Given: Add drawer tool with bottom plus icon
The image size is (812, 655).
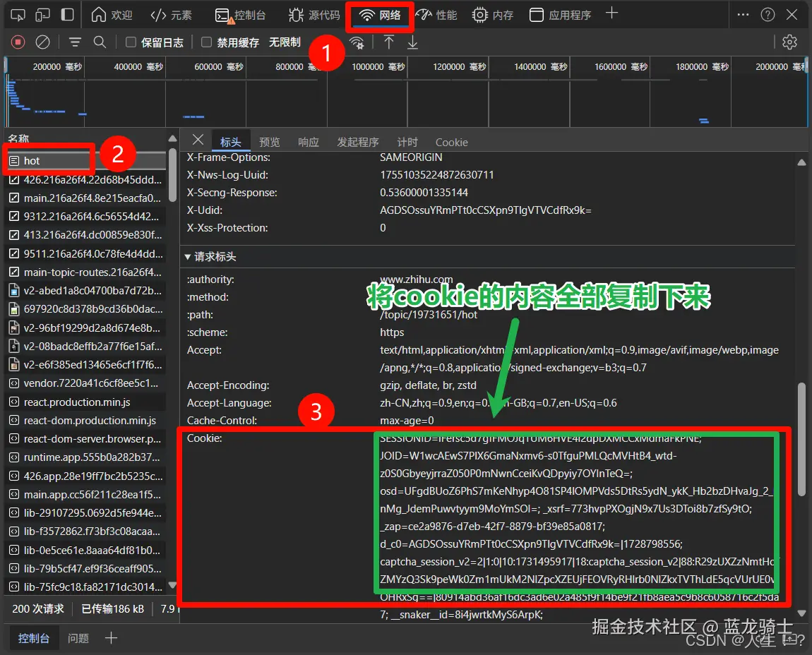Looking at the screenshot, I should click(x=112, y=638).
